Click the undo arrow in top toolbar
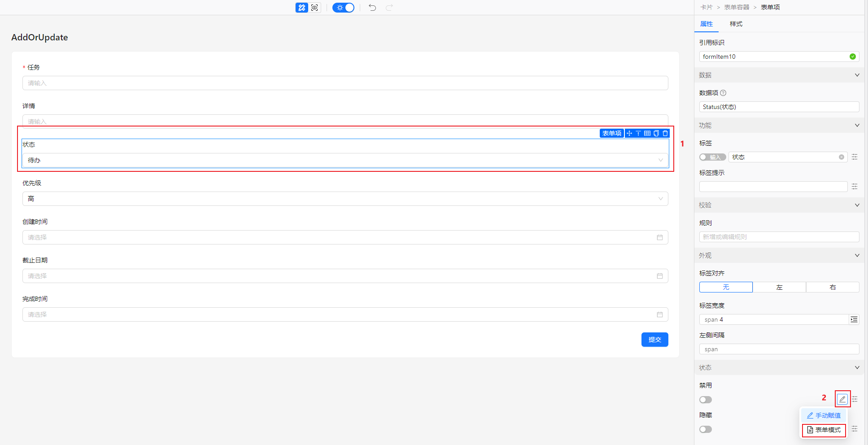Image resolution: width=868 pixels, height=445 pixels. (x=372, y=8)
